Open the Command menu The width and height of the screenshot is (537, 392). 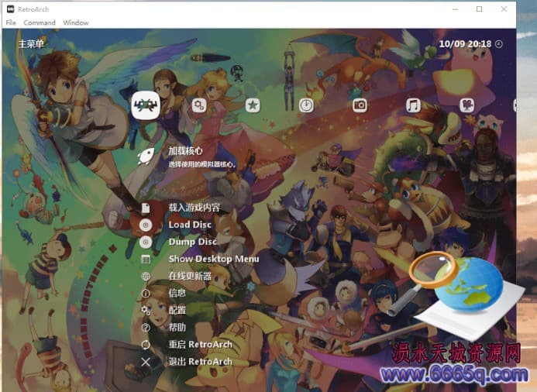[x=40, y=22]
